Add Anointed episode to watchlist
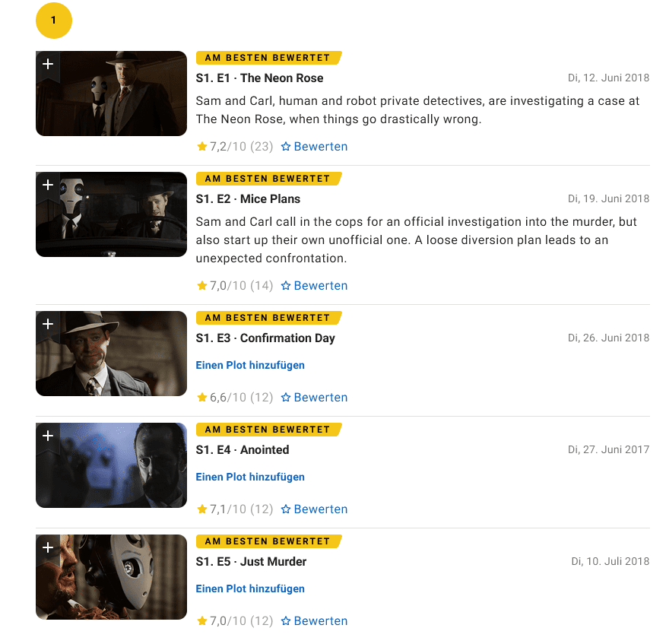 pyautogui.click(x=48, y=436)
